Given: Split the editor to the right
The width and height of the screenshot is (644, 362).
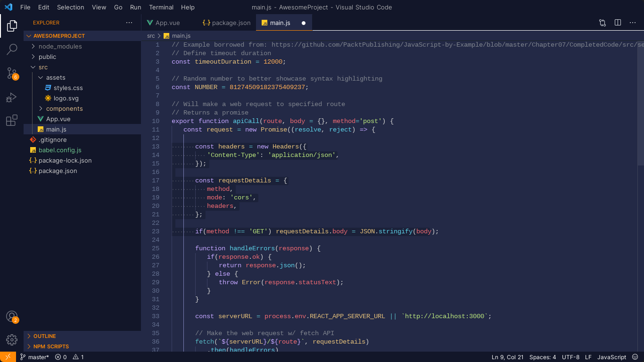Looking at the screenshot, I should (618, 23).
